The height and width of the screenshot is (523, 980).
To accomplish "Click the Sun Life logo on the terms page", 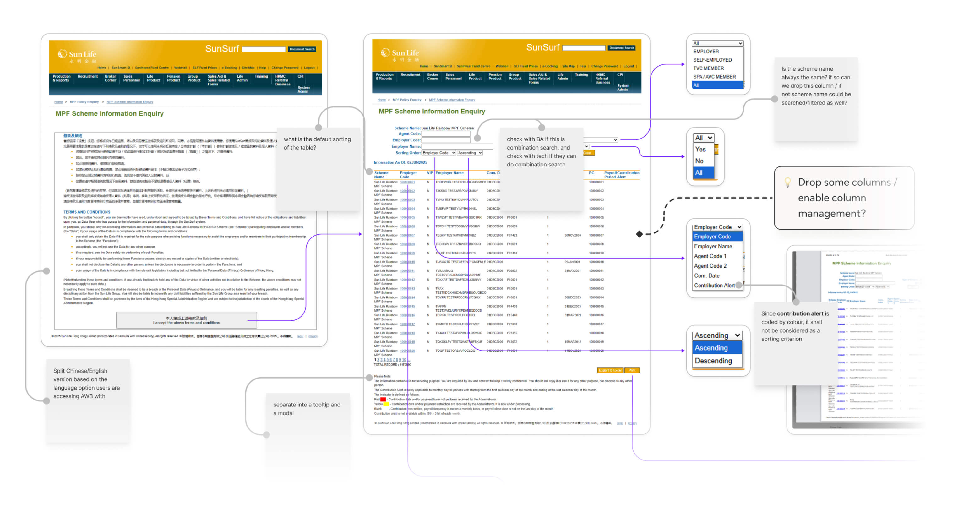I will point(77,55).
